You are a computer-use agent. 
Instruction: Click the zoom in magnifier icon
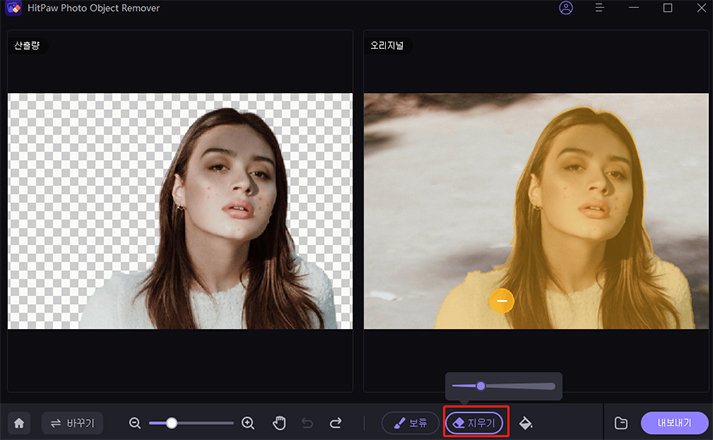click(248, 423)
